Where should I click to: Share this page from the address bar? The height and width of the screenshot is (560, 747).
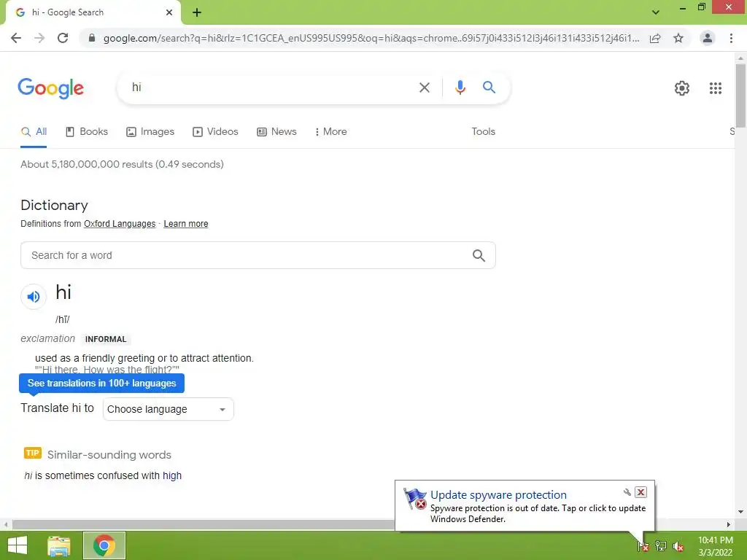coord(655,38)
